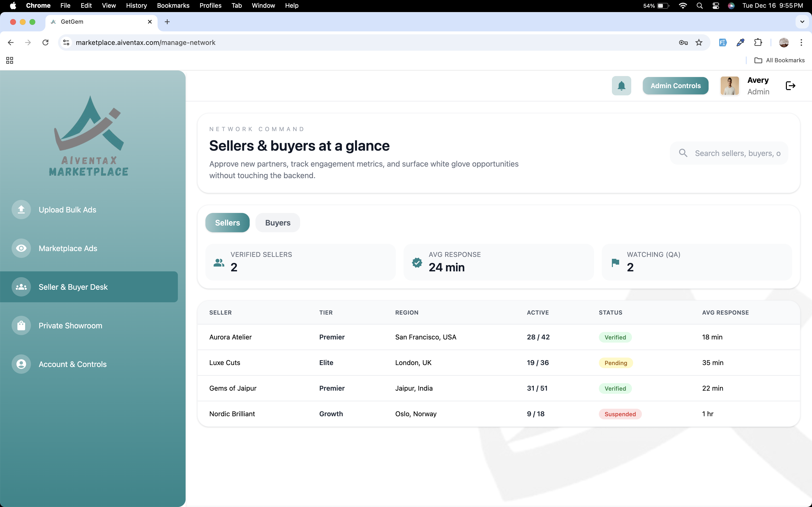Open the Chrome three-dot menu

coord(801,42)
